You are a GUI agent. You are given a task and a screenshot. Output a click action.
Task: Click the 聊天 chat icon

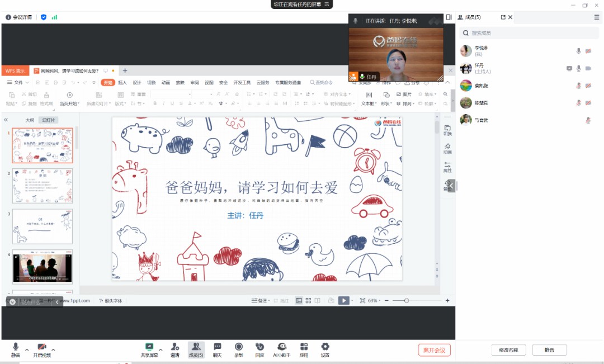pyautogui.click(x=217, y=349)
